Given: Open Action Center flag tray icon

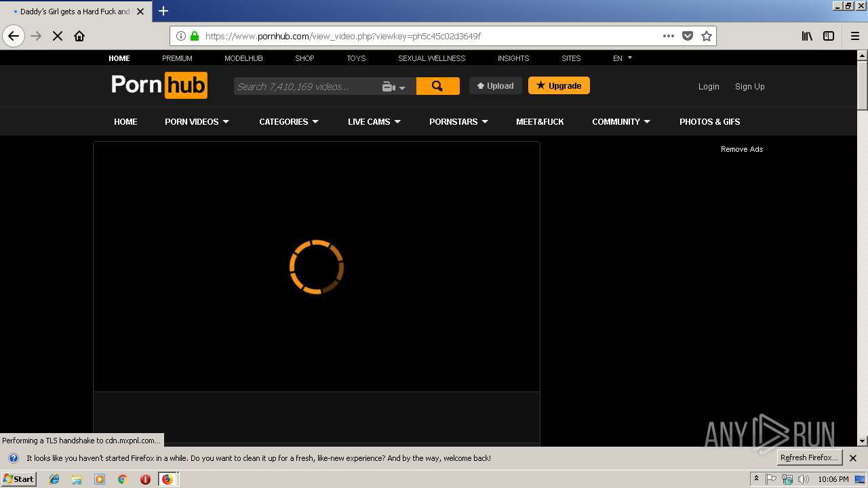Looking at the screenshot, I should (771, 479).
